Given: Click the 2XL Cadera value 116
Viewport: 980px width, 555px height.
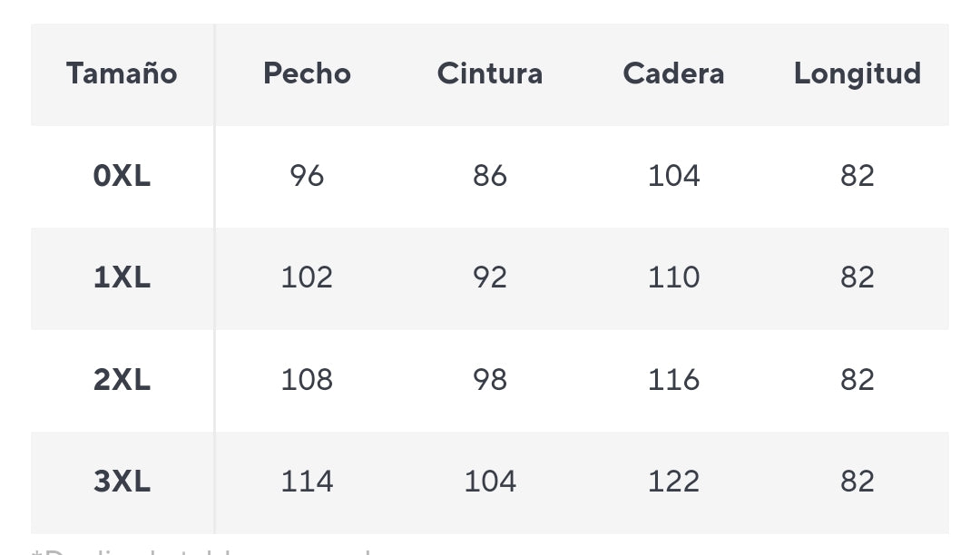Looking at the screenshot, I should [x=673, y=380].
